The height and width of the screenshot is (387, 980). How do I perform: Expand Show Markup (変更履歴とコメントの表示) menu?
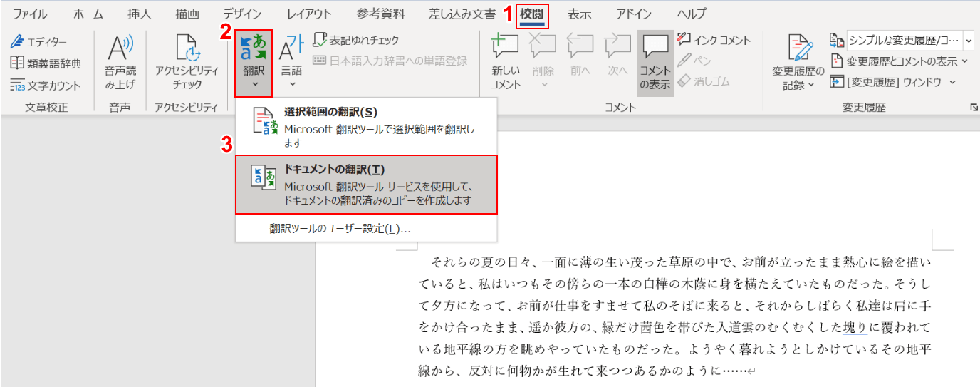coord(900,61)
